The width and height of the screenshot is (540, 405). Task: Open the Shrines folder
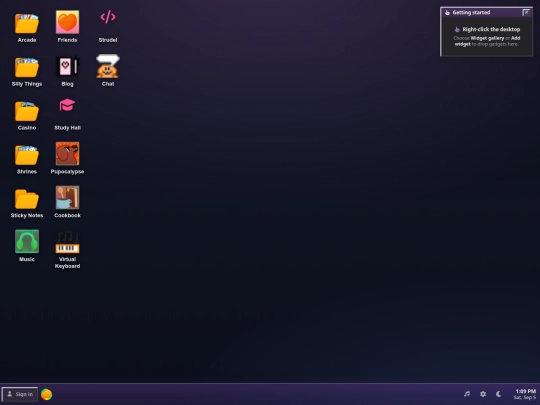27,155
